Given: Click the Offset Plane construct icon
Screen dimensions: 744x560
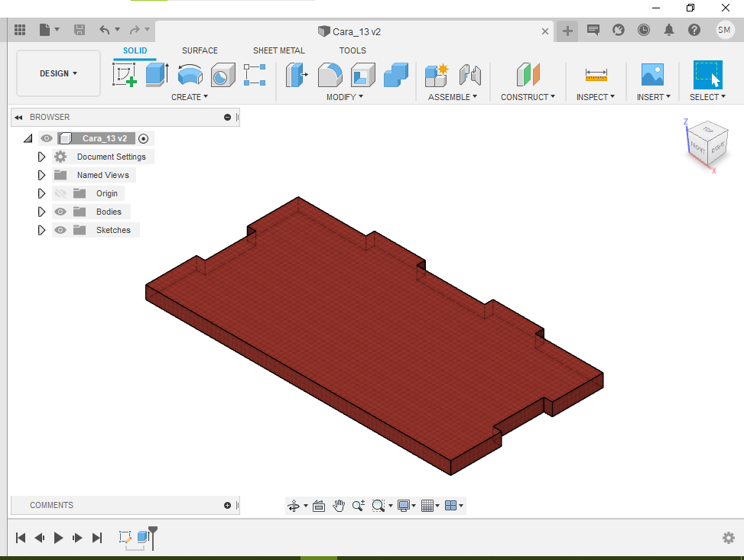Looking at the screenshot, I should tap(528, 74).
